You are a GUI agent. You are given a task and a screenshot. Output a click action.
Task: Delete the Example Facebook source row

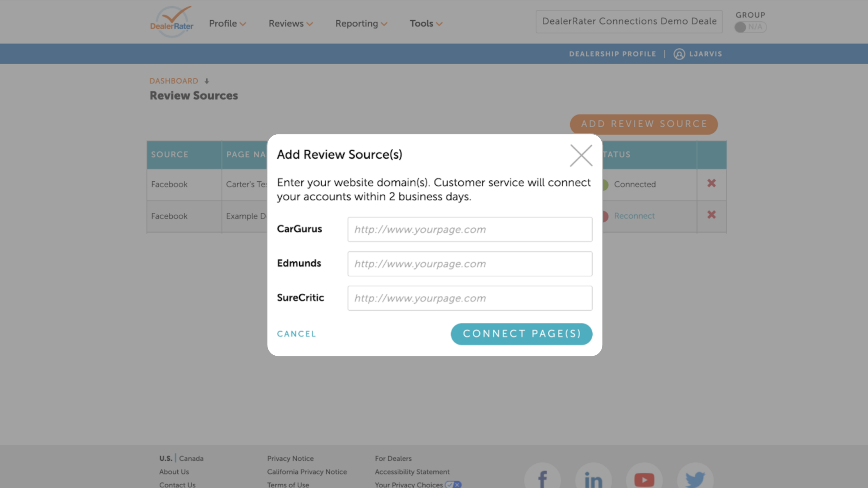pos(711,215)
